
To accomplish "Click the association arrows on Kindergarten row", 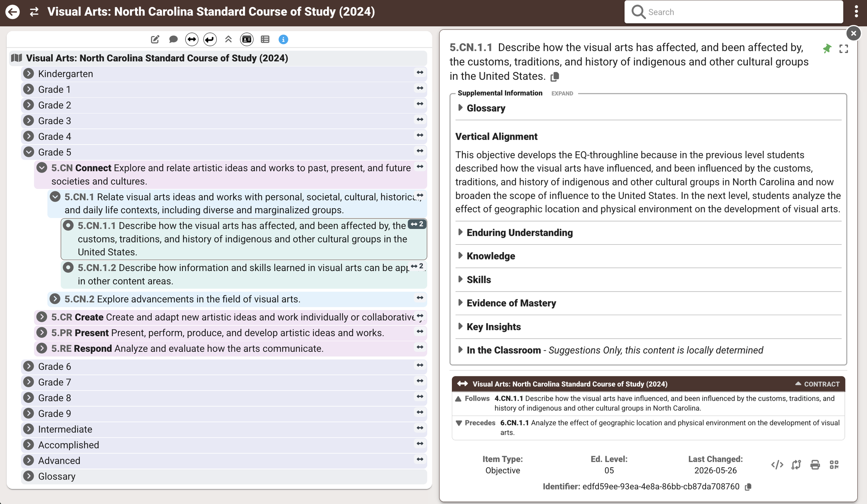I will tap(420, 72).
